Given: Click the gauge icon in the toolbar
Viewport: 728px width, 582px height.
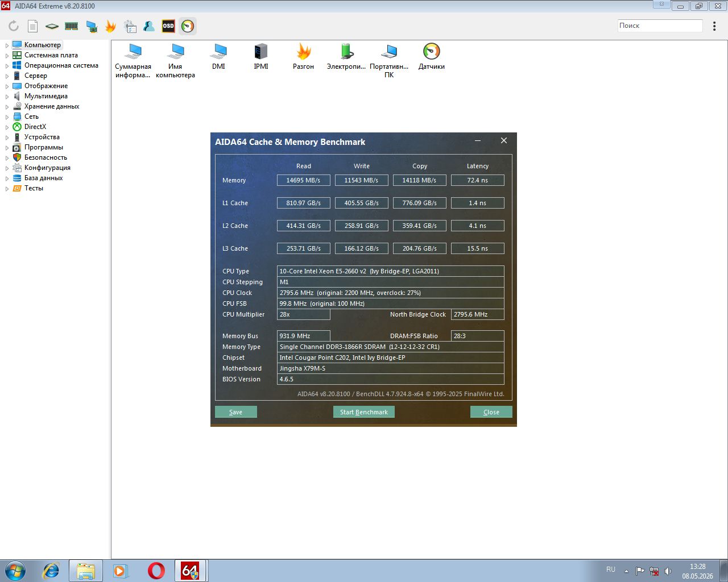Looking at the screenshot, I should [188, 26].
